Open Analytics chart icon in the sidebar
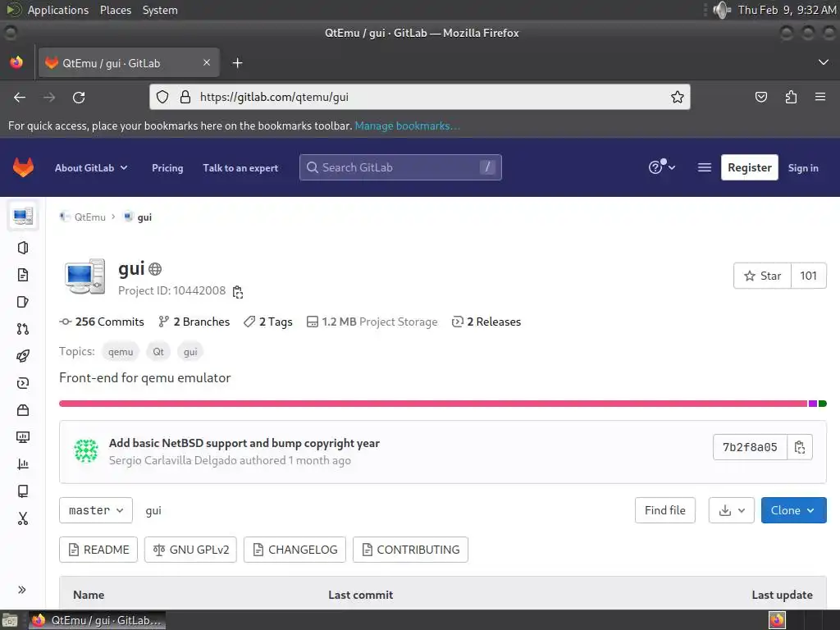 click(x=22, y=464)
